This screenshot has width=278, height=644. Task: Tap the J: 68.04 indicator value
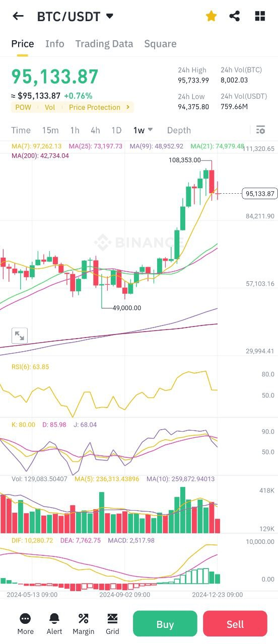tap(85, 425)
